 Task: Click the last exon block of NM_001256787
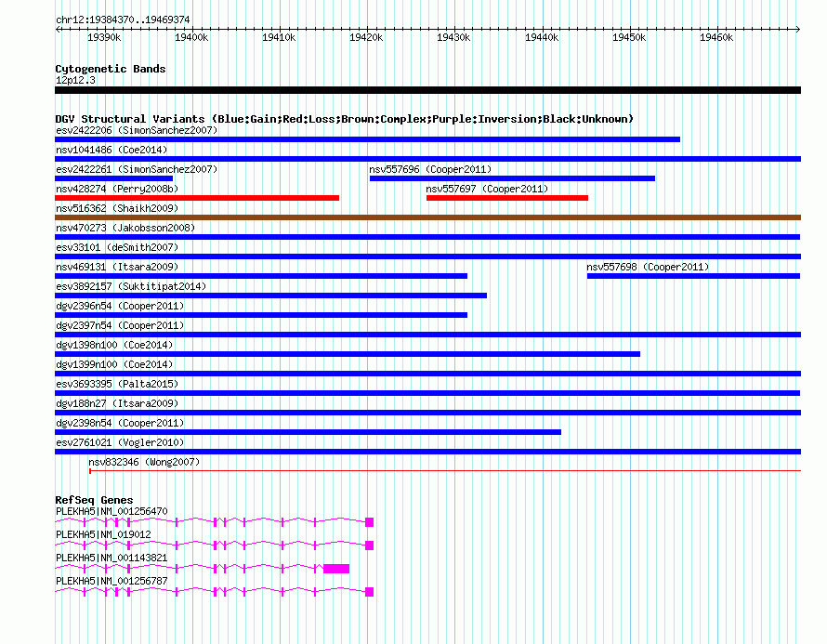click(369, 592)
